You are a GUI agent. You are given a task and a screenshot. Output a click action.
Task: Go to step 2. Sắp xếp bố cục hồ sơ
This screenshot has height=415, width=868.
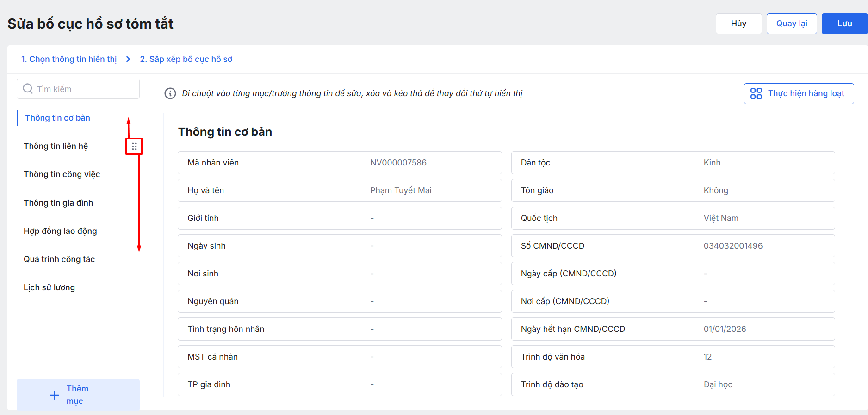[x=186, y=59]
